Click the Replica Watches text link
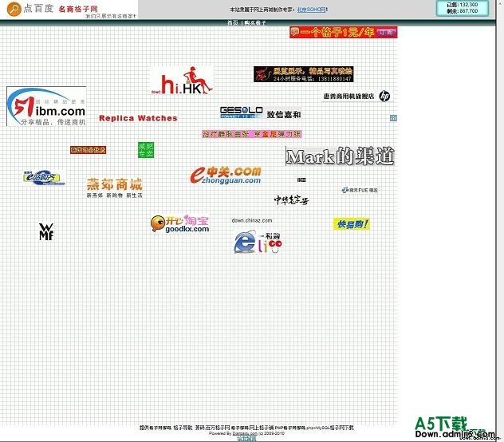 click(x=138, y=118)
